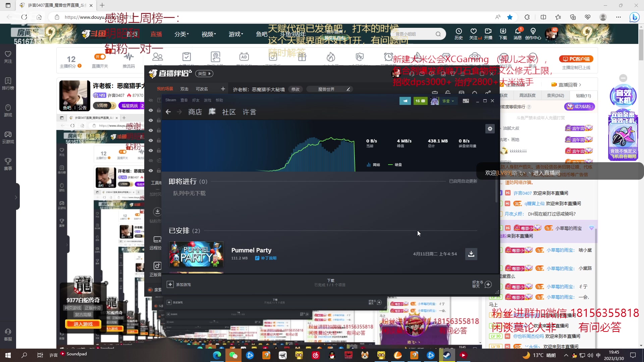Open Steam 帮助 menu

click(219, 100)
